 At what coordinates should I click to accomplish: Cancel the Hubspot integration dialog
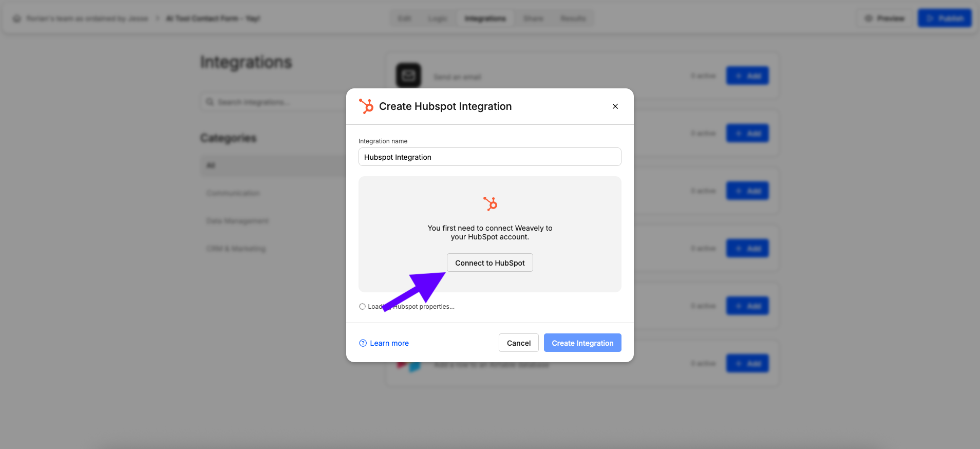click(x=518, y=343)
